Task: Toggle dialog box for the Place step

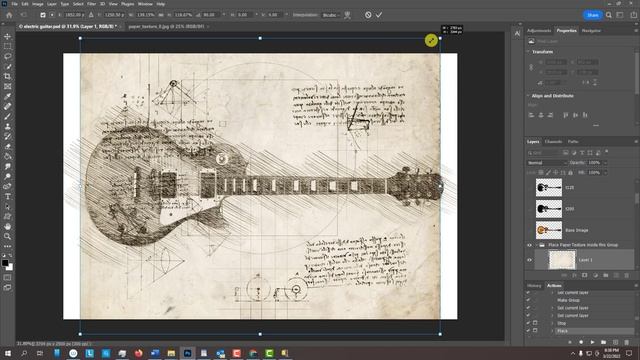Action: point(535,331)
